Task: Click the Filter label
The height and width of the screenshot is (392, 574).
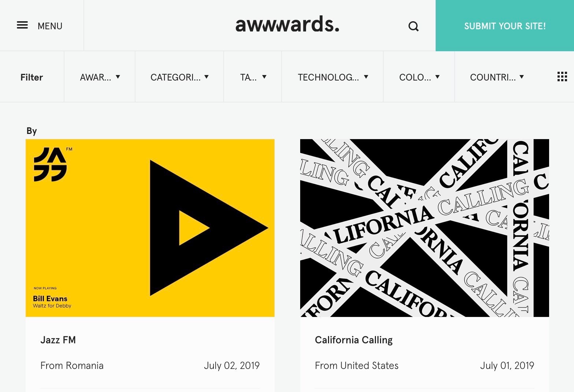Action: pos(32,77)
